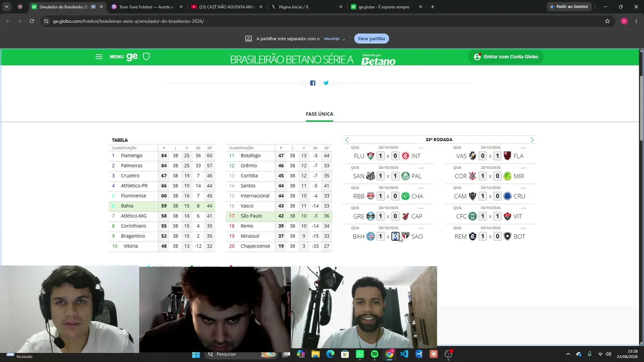Click the Atlético-MG crest in CAM x CRU
Image resolution: width=644 pixels, height=362 pixels.
point(472,196)
